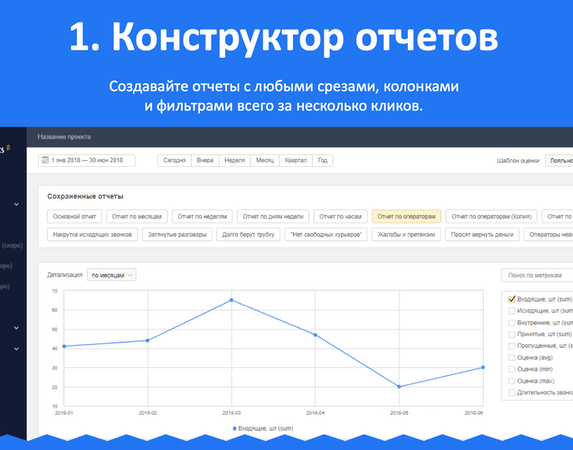Expand the lowest sidebar chevron arrow
The width and height of the screenshot is (573, 450).
16,349
